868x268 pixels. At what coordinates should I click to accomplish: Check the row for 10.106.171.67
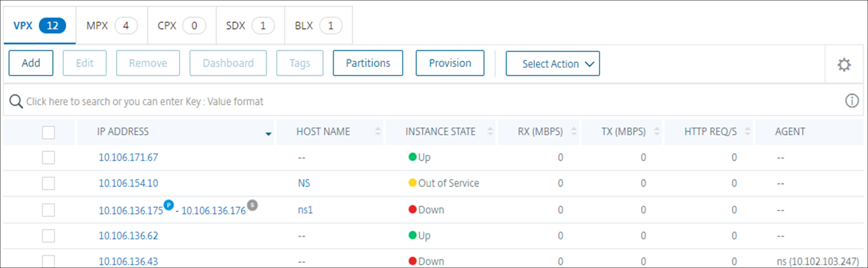(49, 157)
